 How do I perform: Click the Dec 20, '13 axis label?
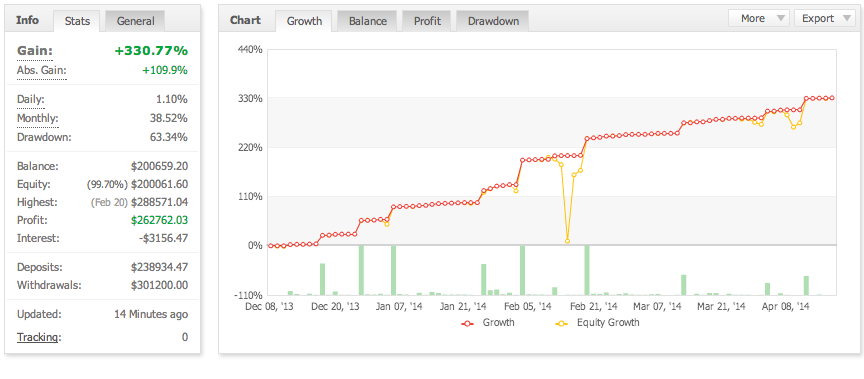click(335, 306)
